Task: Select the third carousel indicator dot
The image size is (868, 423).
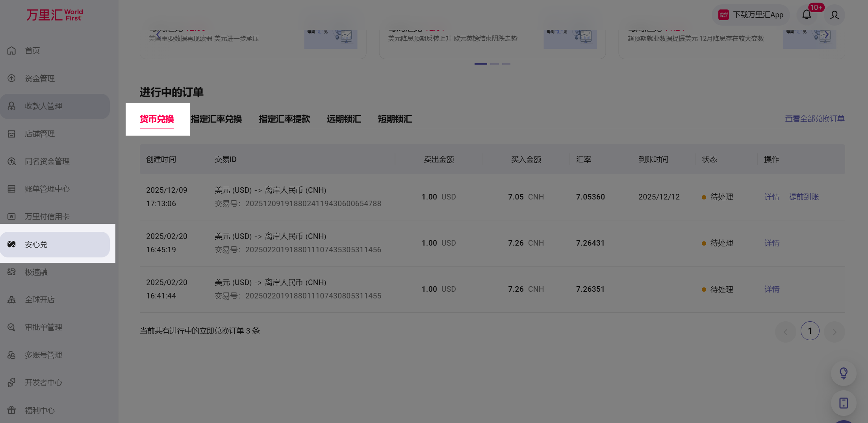Action: [506, 63]
